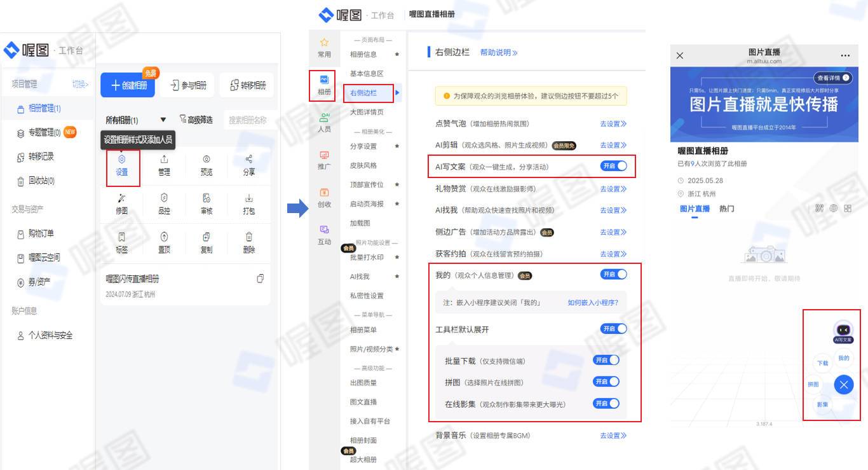Switch to 热门 tab in preview

pos(727,209)
